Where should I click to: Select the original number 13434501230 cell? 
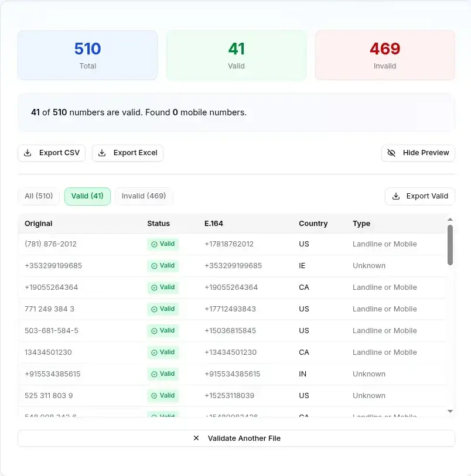coord(48,352)
